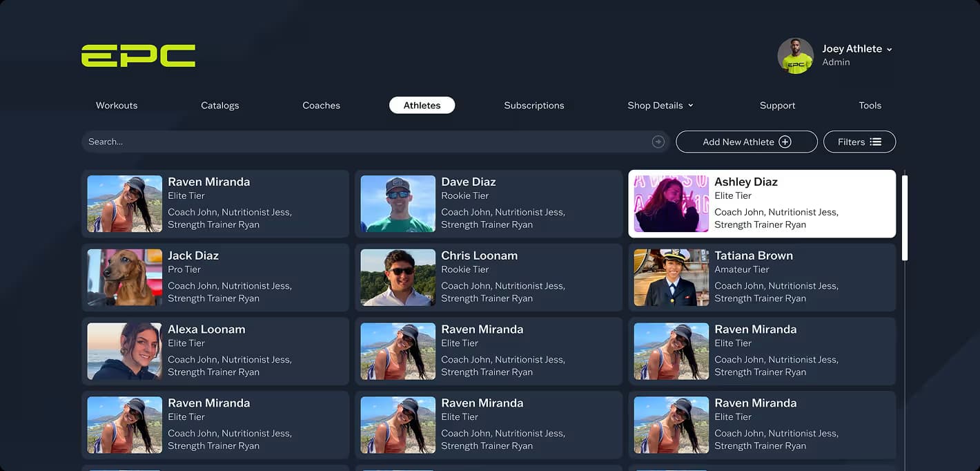
Task: Click Elite Tier under Ashley Diaz
Action: point(733,195)
